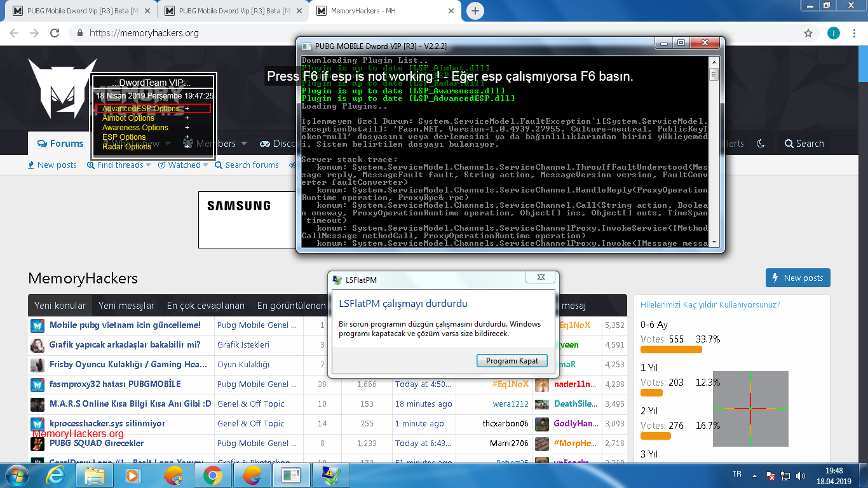The width and height of the screenshot is (868, 488).
Task: Click the Search magnifier in forum navbar
Action: click(x=804, y=144)
